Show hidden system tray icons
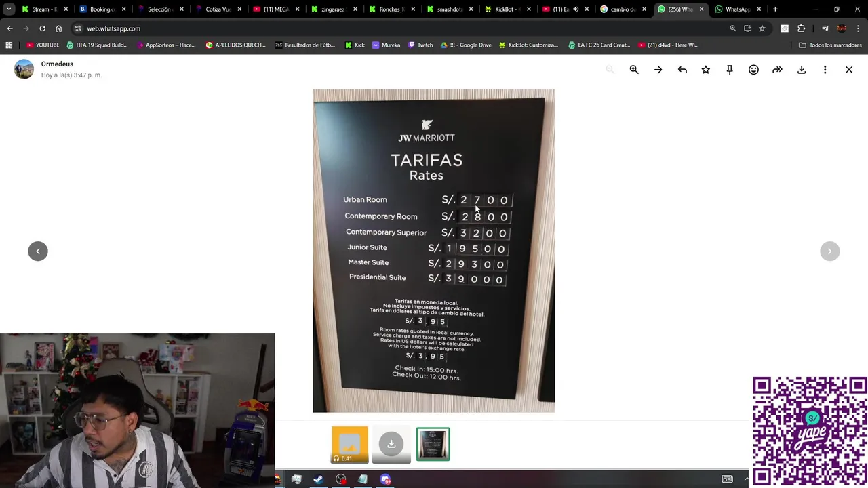 point(747,479)
